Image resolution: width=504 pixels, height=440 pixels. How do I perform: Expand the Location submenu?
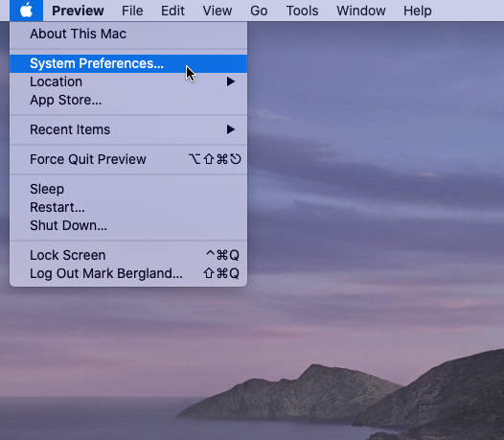[x=128, y=81]
